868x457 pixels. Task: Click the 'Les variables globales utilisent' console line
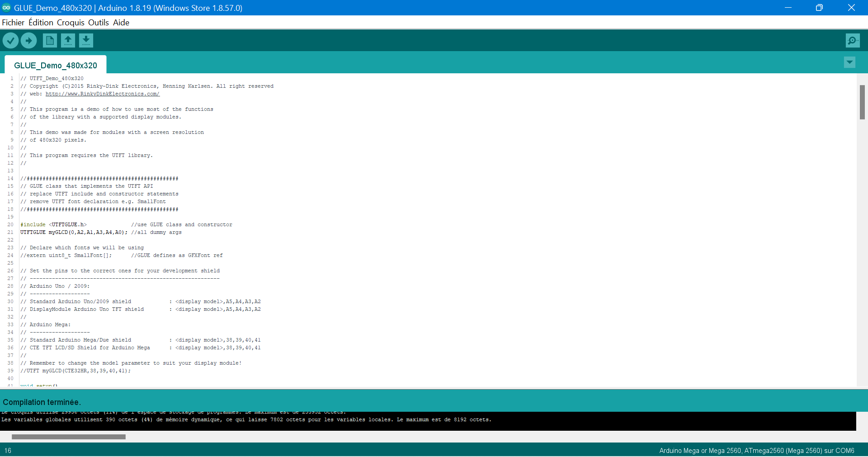[x=246, y=420]
